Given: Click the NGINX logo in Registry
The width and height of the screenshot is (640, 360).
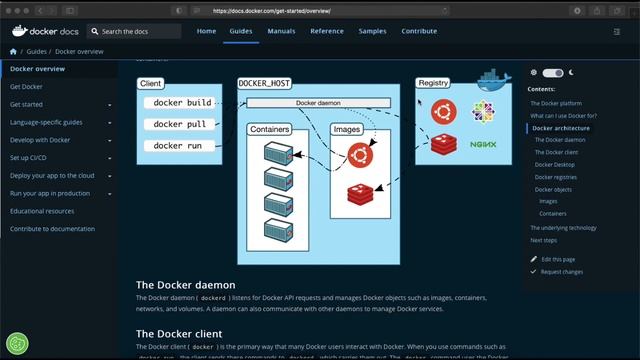Looking at the screenshot, I should [483, 144].
